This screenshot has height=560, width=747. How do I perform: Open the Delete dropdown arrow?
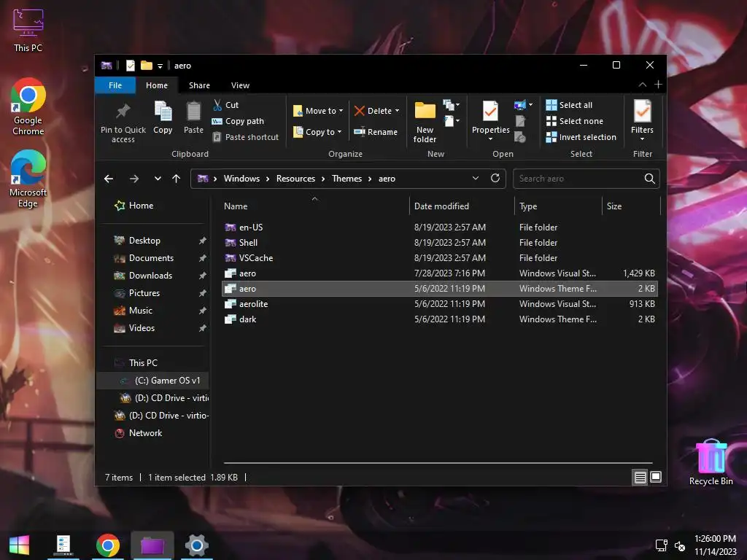(x=398, y=111)
